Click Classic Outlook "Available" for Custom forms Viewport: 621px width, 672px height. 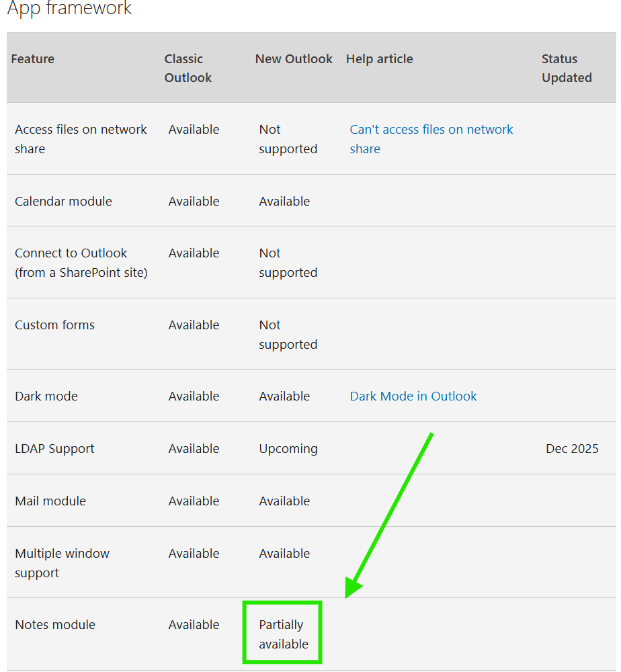click(x=194, y=325)
